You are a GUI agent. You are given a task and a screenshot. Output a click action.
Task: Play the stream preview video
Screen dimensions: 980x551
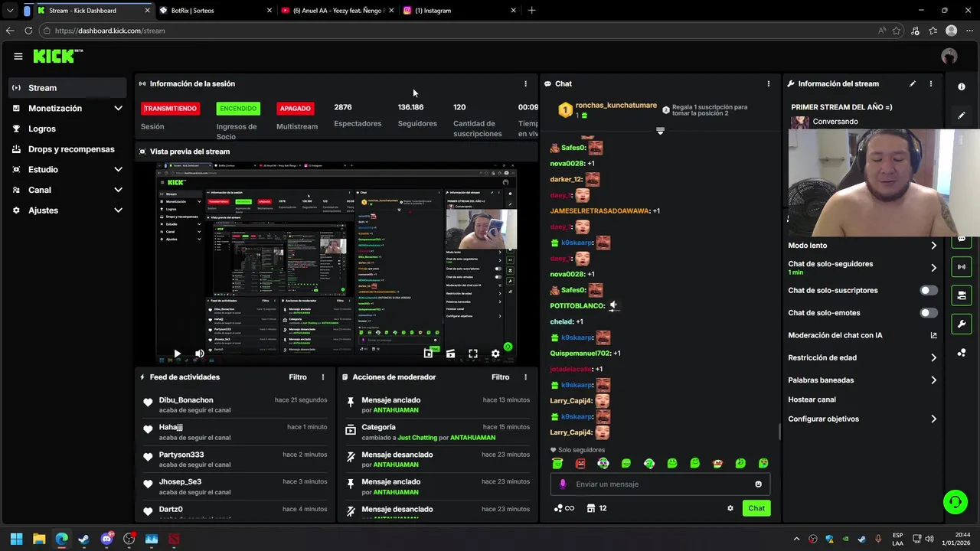(177, 354)
